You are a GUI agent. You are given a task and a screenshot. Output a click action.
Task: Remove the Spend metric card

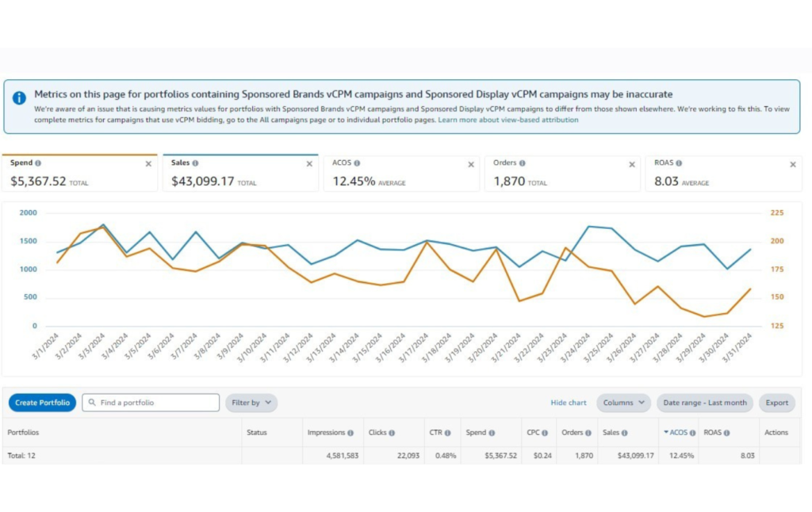(x=148, y=164)
